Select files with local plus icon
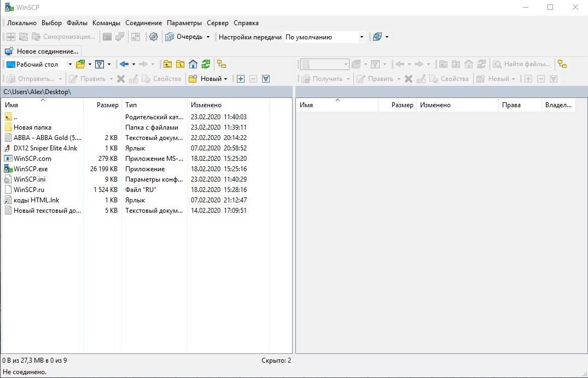 (x=241, y=79)
